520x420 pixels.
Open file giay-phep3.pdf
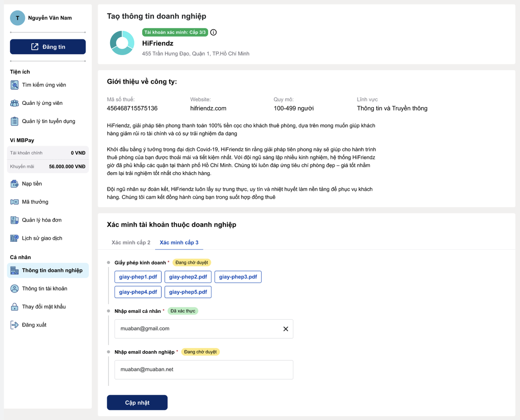tap(238, 277)
